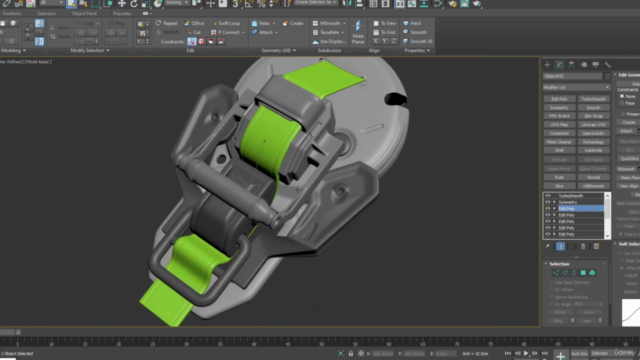The image size is (640, 360).
Task: Activate the Select Object tool
Action: [x=71, y=4]
